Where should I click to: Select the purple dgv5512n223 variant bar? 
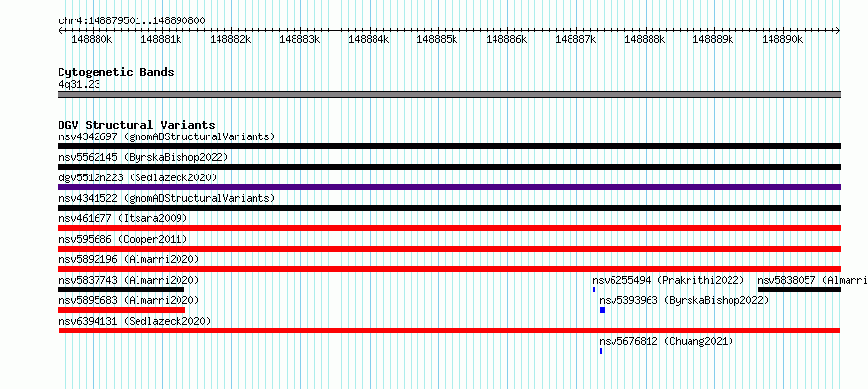449,187
